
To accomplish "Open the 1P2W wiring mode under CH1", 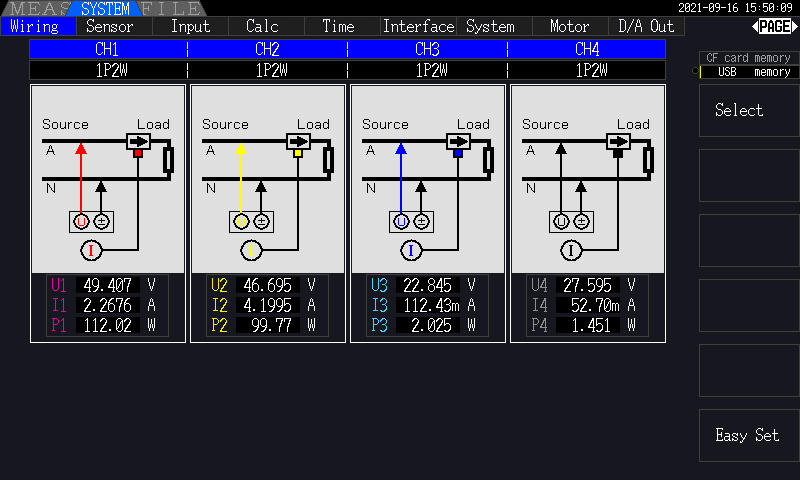I will tap(108, 70).
